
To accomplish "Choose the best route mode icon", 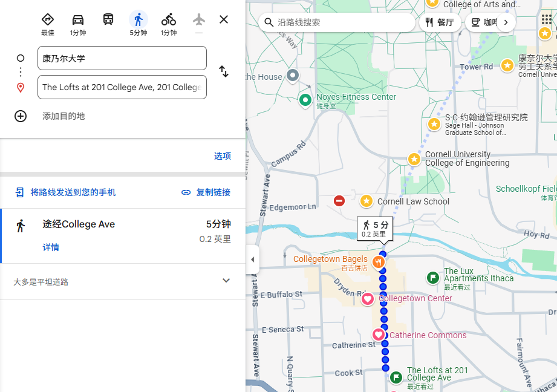I will (48, 20).
